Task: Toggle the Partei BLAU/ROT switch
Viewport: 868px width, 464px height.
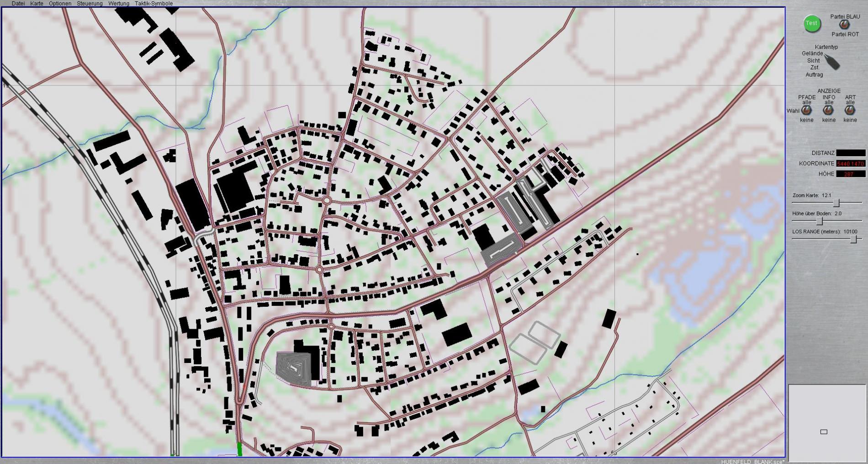Action: click(844, 25)
